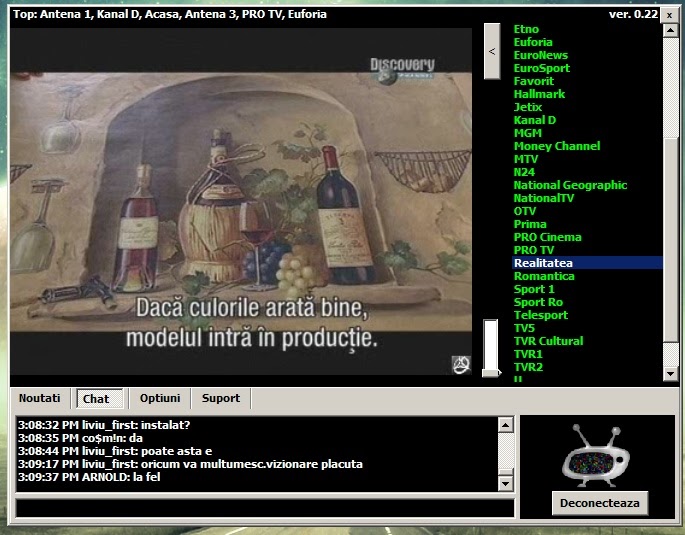The height and width of the screenshot is (535, 685).
Task: Click the ver. 0.22 version label
Action: 633,14
